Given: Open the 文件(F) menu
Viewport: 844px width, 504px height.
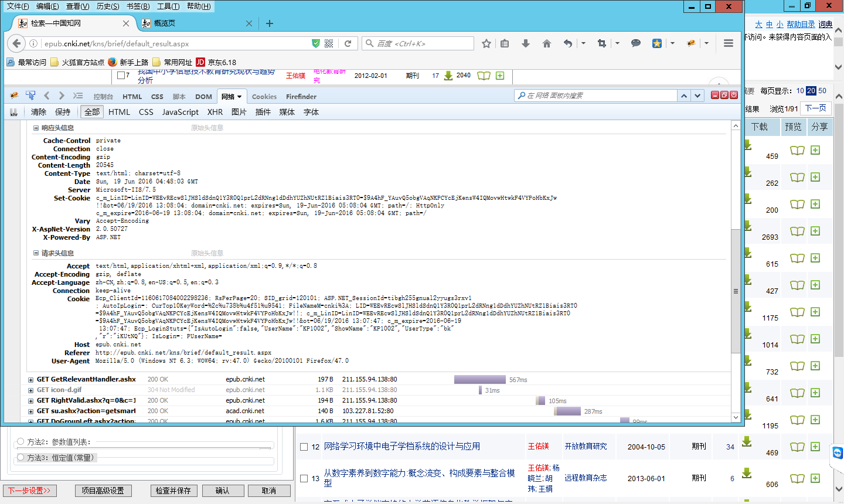Looking at the screenshot, I should tap(18, 6).
